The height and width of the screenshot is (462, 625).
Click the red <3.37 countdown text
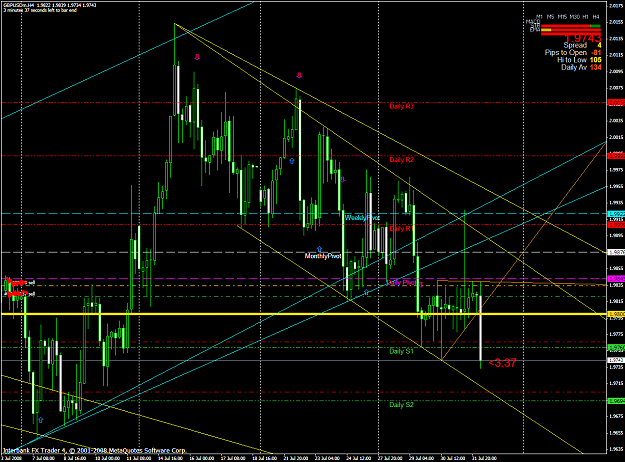502,363
